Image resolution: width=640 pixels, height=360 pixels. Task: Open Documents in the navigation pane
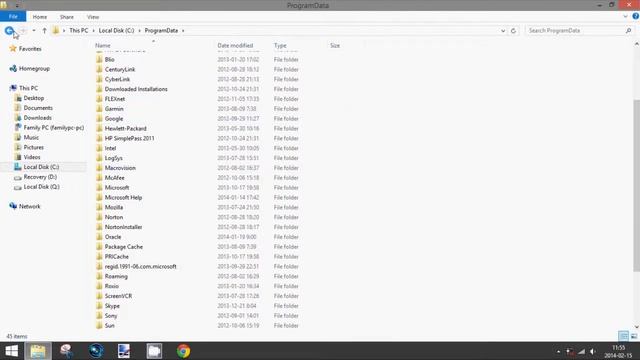tap(38, 108)
